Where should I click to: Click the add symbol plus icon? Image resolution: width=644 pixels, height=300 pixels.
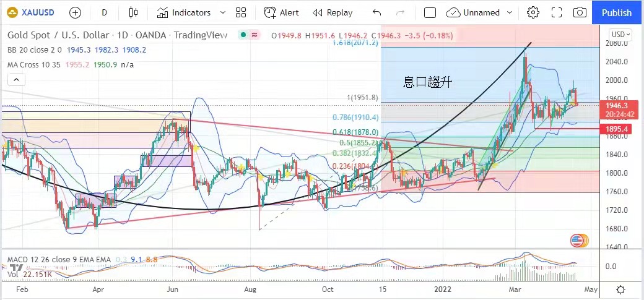click(x=75, y=12)
